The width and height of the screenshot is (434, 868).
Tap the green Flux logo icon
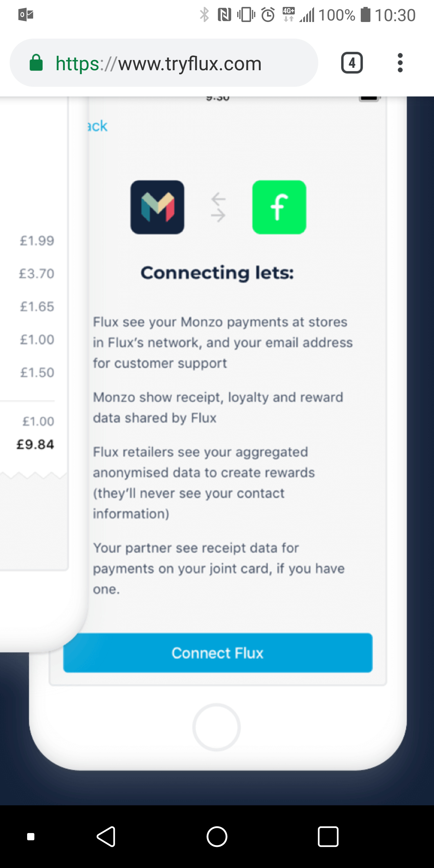[x=279, y=207]
